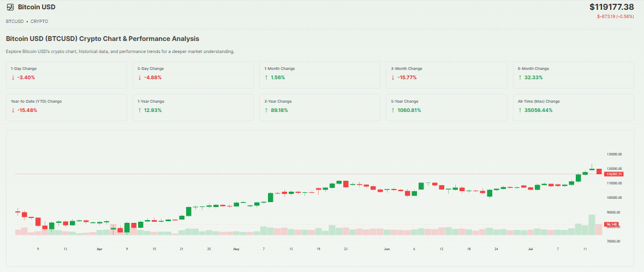Click the down arrow in 5-Day Change card
This screenshot has width=644, height=272.
140,77
